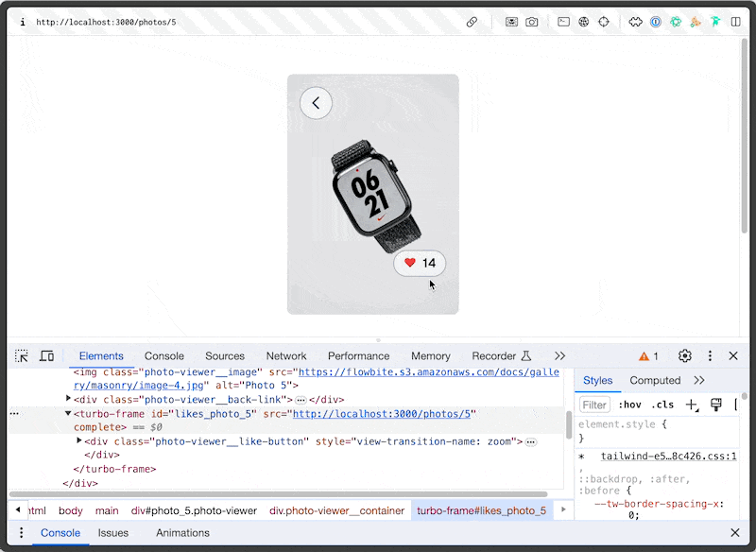Viewport: 756px width, 552px height.
Task: Click the green atom extension icon
Action: (x=676, y=22)
